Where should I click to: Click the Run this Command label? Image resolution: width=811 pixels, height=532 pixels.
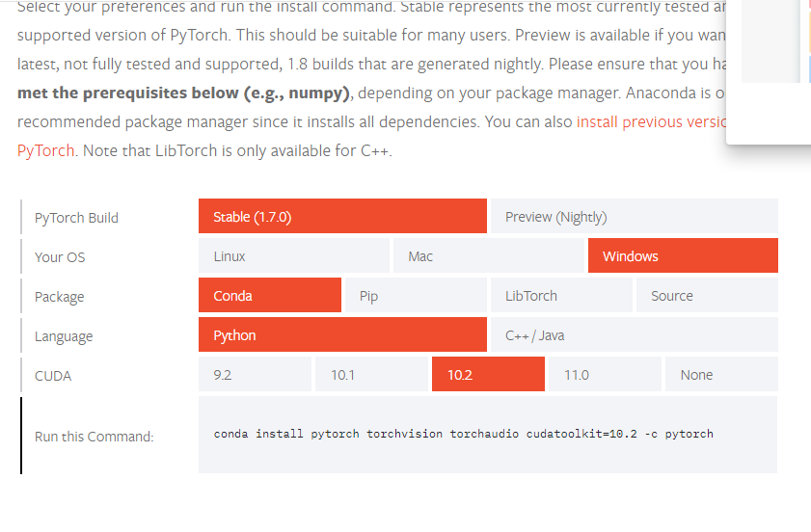click(x=95, y=437)
